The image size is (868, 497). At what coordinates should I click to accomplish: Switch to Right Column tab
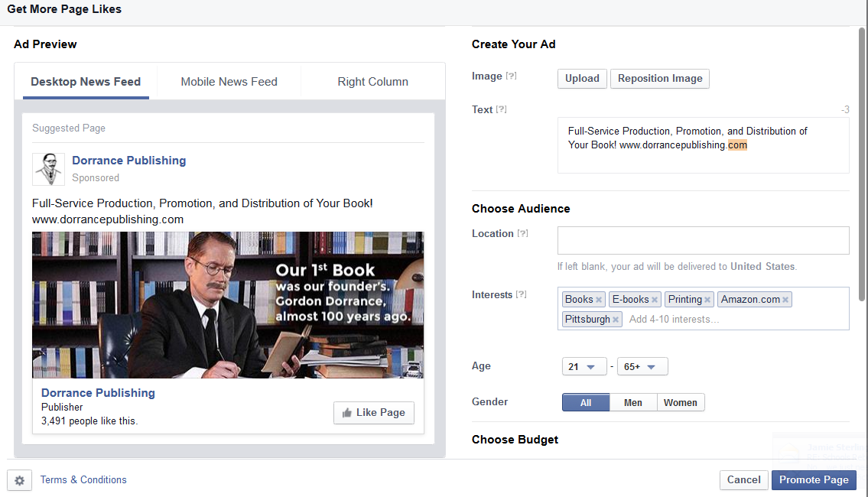[373, 82]
